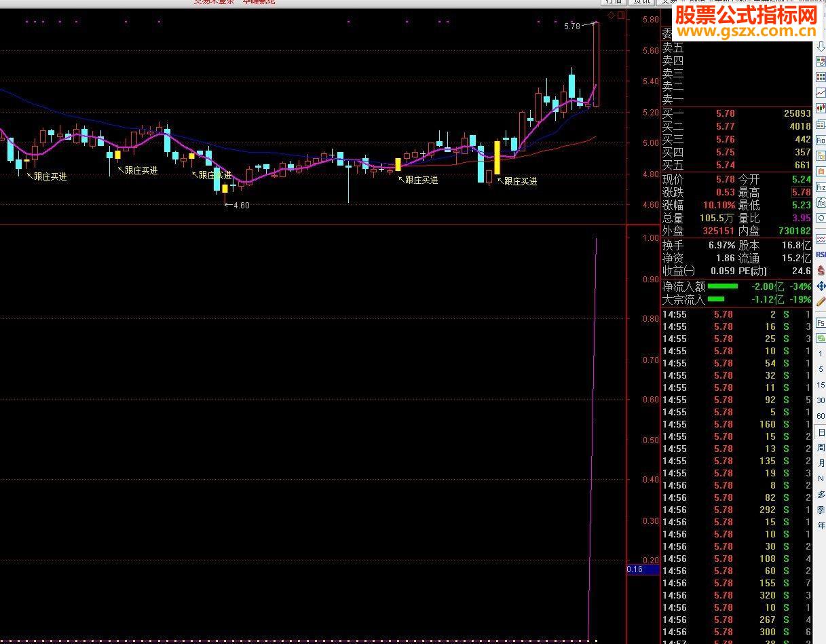This screenshot has height=644, width=826.
Task: Select the 周 weekly period
Action: (821, 448)
